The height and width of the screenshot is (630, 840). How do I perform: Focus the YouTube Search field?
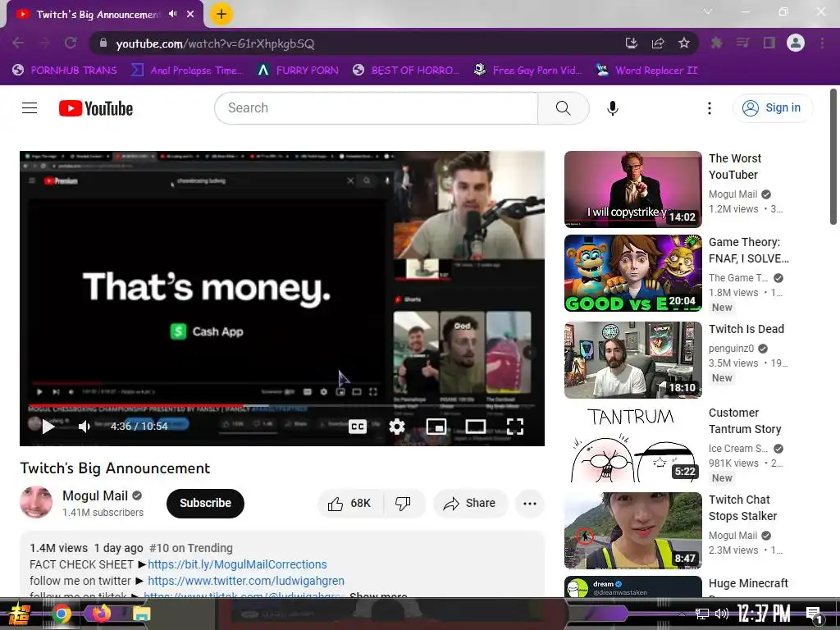point(376,108)
